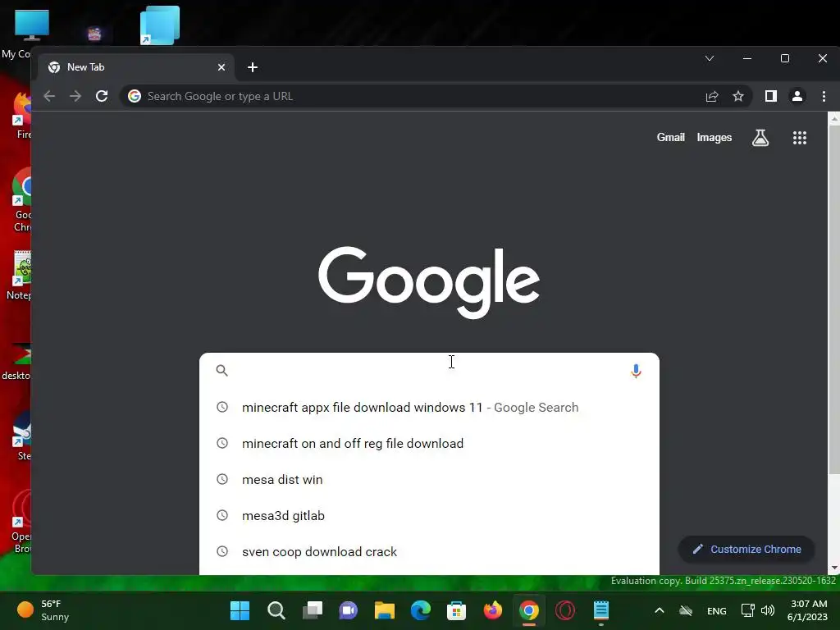This screenshot has height=630, width=840.
Task: Select suggestion sven coop download crack
Action: [429, 552]
